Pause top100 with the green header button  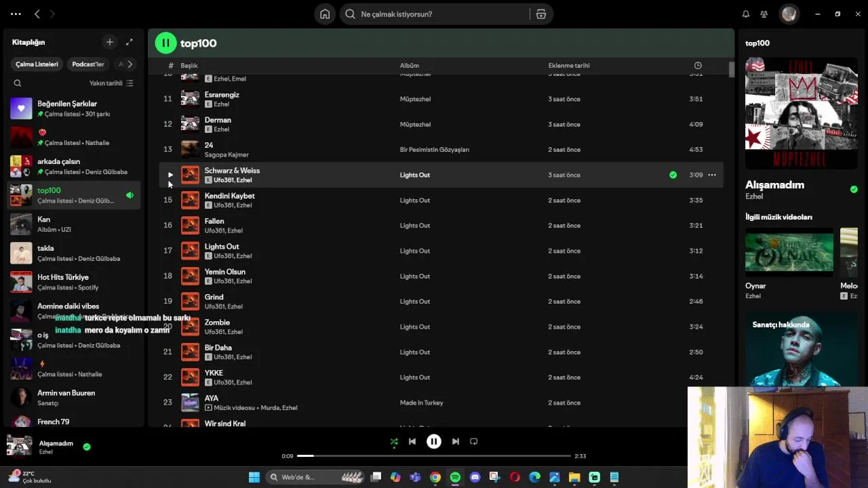pyautogui.click(x=165, y=43)
